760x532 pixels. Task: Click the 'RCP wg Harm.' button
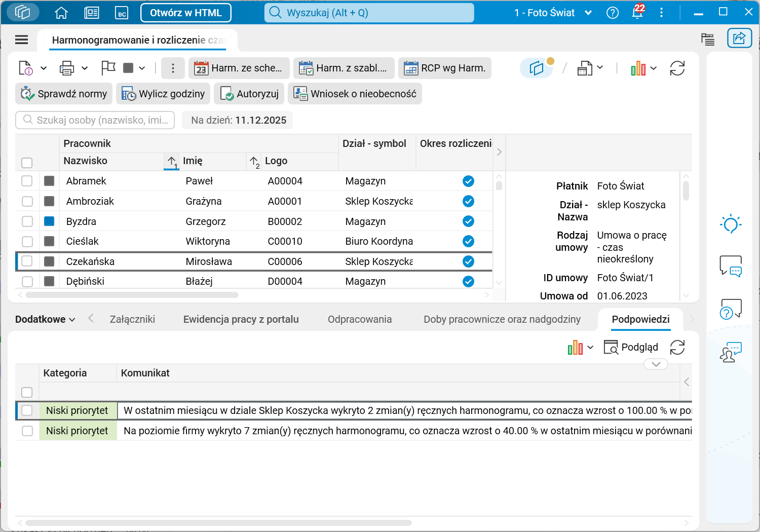tap(445, 68)
